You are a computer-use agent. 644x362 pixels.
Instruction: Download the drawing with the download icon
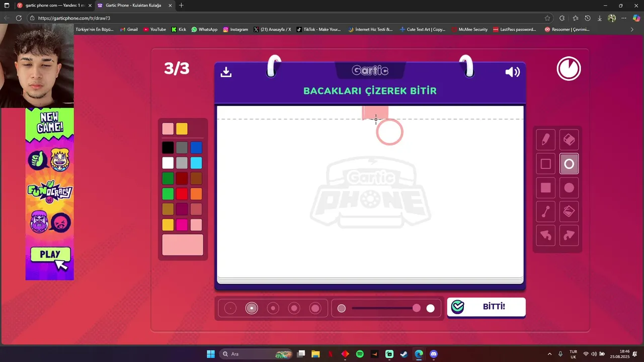tap(226, 72)
